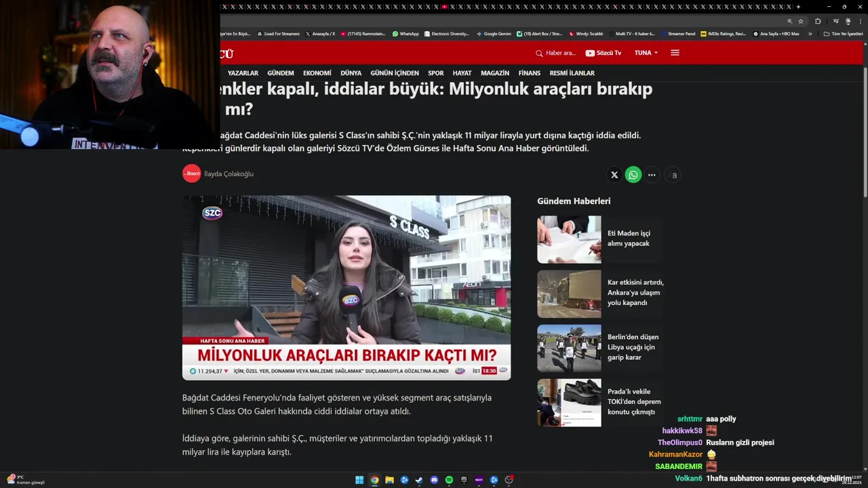This screenshot has height=488, width=868.
Task: Change article font size with the 'a' icon
Action: (673, 175)
